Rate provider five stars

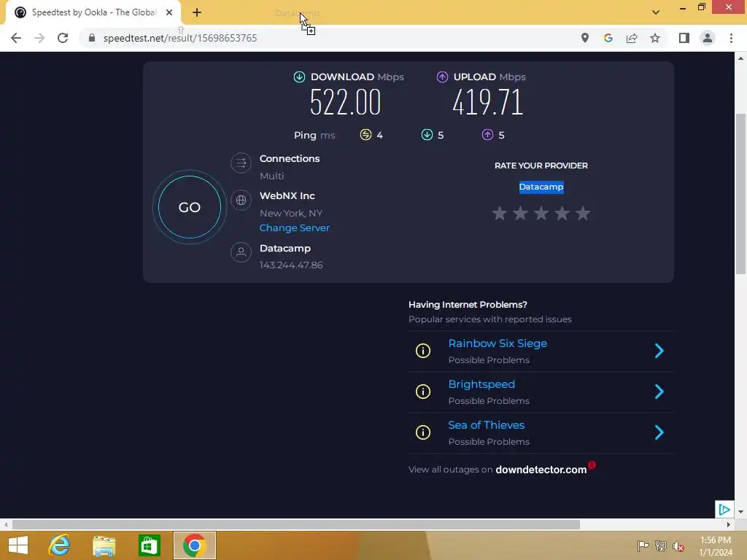(583, 213)
